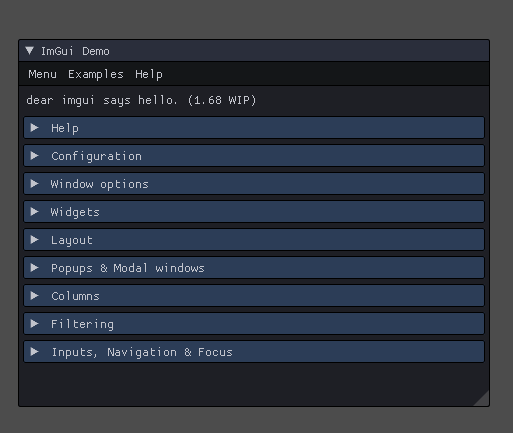The height and width of the screenshot is (433, 513).
Task: Click the triangle icon next to Layout
Action: tap(34, 240)
